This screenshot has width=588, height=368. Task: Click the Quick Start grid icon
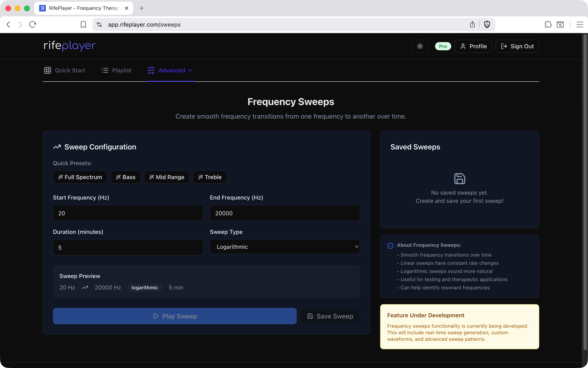48,70
